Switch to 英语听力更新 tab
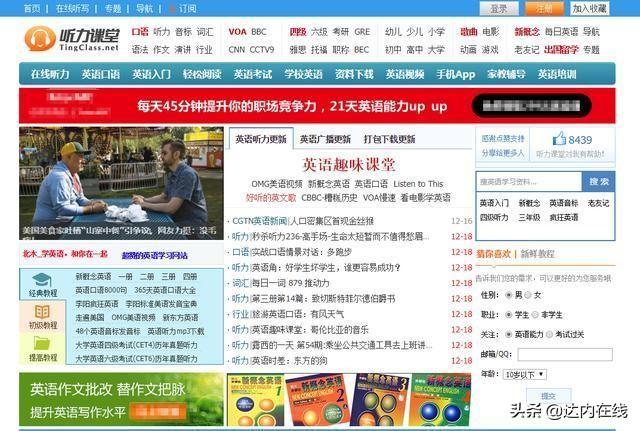This screenshot has width=640, height=431. pyautogui.click(x=261, y=139)
